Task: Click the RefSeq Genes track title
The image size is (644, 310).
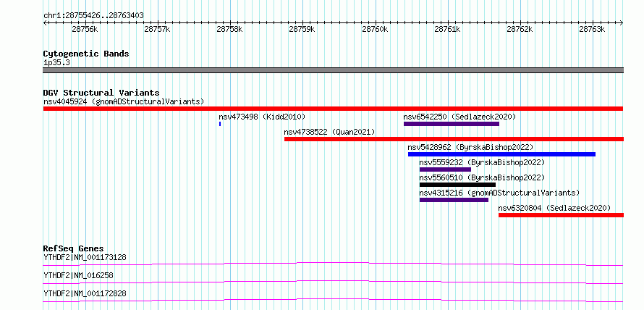Action: 73,248
